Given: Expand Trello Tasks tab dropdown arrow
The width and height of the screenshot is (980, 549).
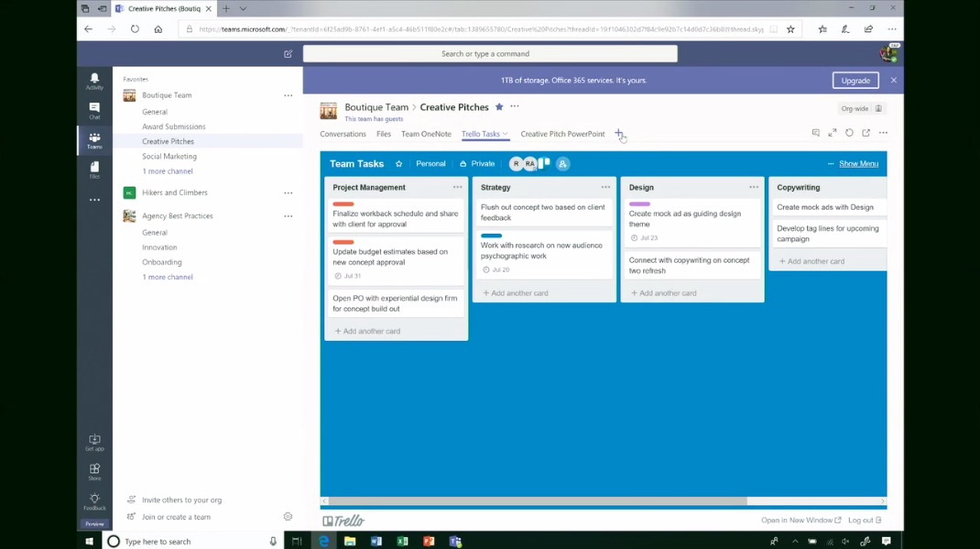Looking at the screenshot, I should point(505,134).
